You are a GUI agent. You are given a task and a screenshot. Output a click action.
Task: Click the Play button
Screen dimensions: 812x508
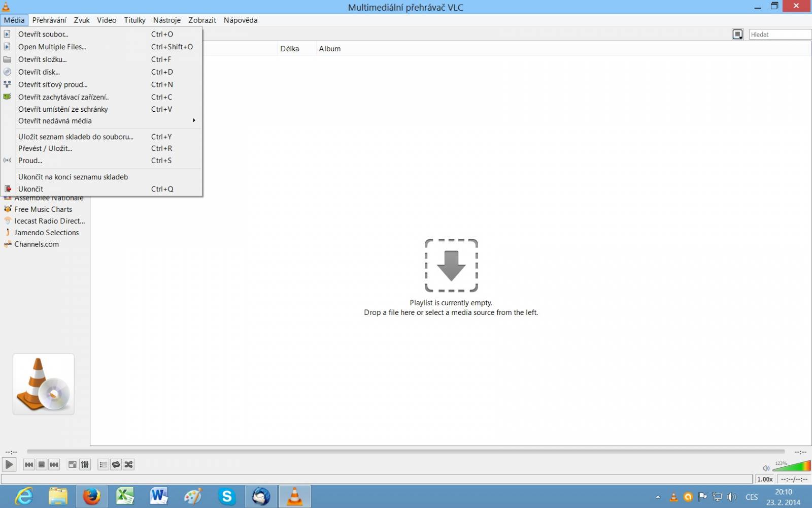(9, 464)
